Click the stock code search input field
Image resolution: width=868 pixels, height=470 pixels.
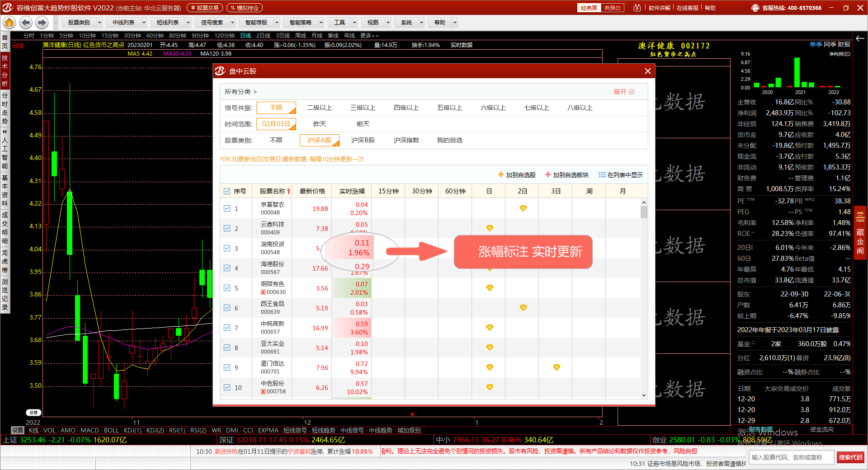[792, 457]
